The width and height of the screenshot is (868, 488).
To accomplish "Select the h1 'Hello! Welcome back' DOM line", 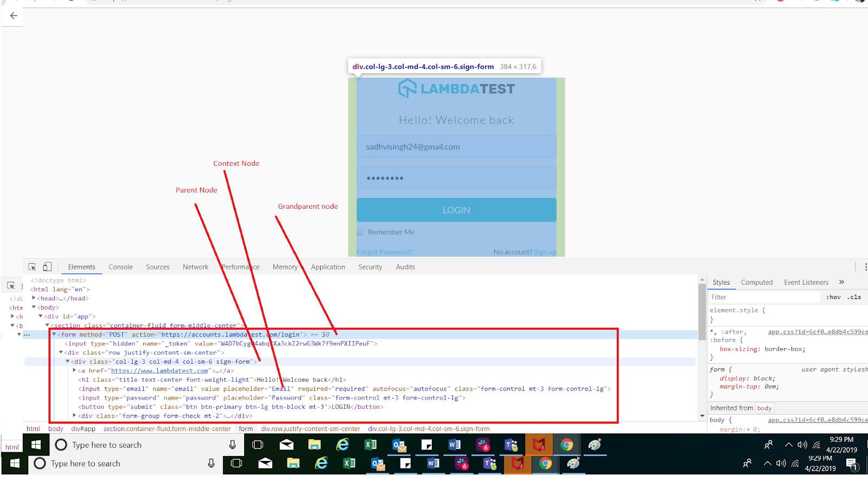I will click(x=212, y=380).
